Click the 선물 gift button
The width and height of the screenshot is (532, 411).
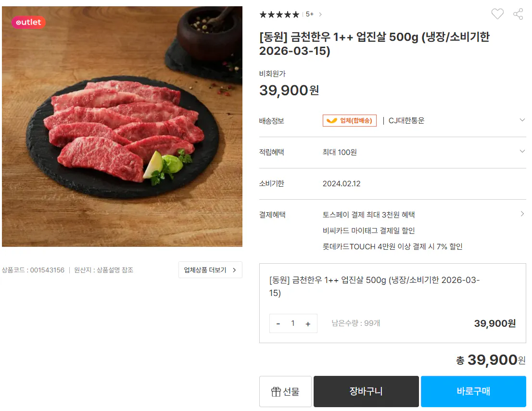click(x=285, y=391)
